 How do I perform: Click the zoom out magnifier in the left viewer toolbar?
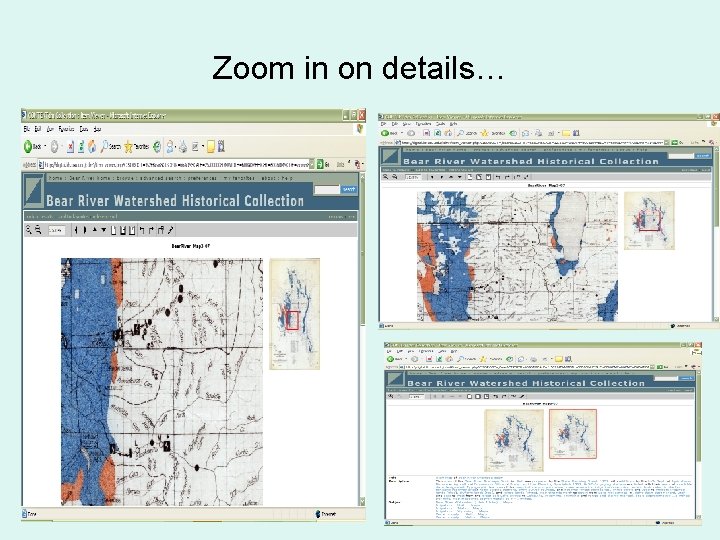(x=38, y=230)
